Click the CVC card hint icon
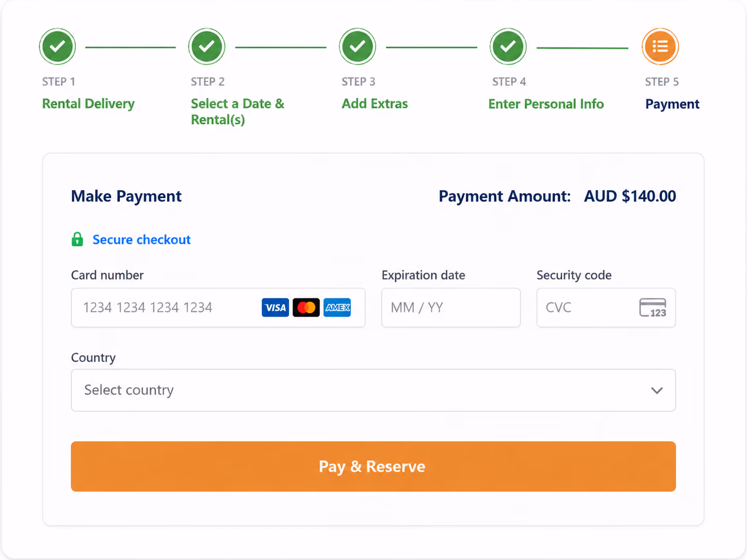This screenshot has width=747, height=560. tap(653, 308)
